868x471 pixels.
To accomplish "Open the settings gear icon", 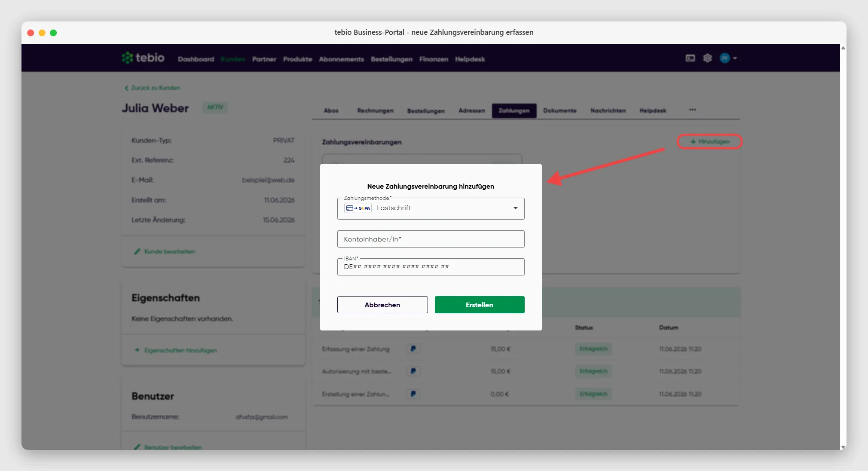I will (707, 58).
